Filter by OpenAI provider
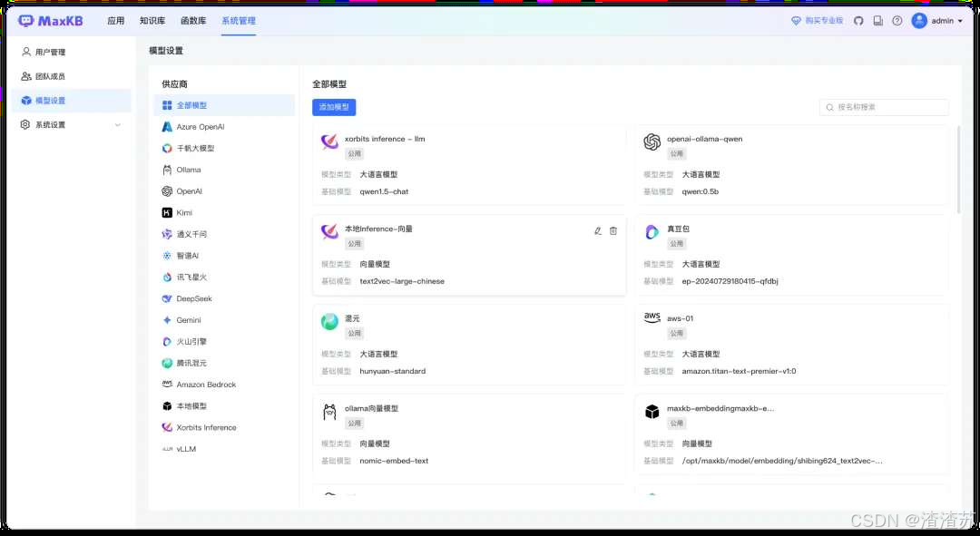 pos(224,191)
